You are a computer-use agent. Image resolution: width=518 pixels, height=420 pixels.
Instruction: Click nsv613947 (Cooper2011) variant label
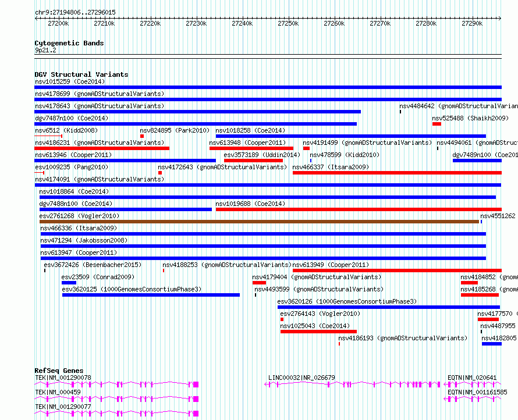point(79,252)
